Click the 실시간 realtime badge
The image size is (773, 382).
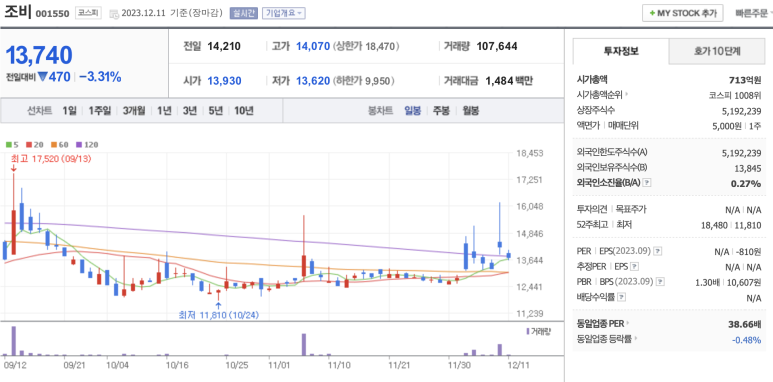[x=244, y=13]
